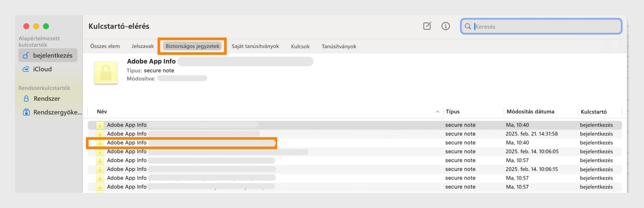Click the date 2025. feb. 14. 10:06:05

tap(532, 151)
